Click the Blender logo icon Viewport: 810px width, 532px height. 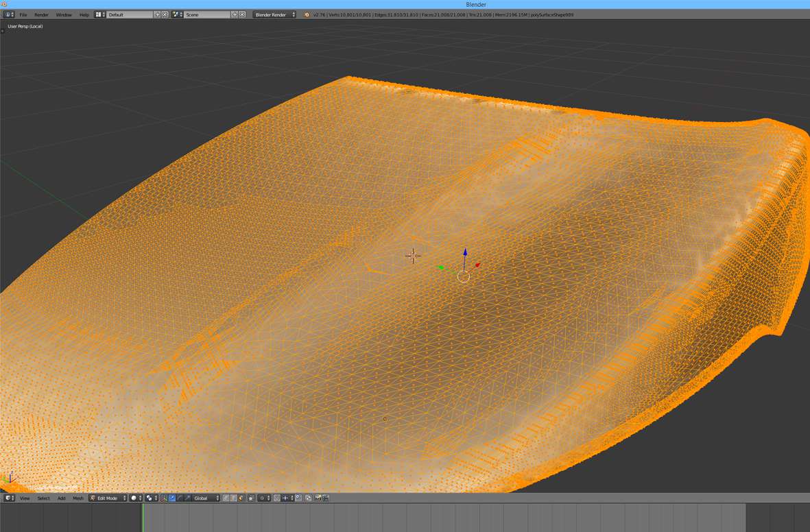[307, 14]
